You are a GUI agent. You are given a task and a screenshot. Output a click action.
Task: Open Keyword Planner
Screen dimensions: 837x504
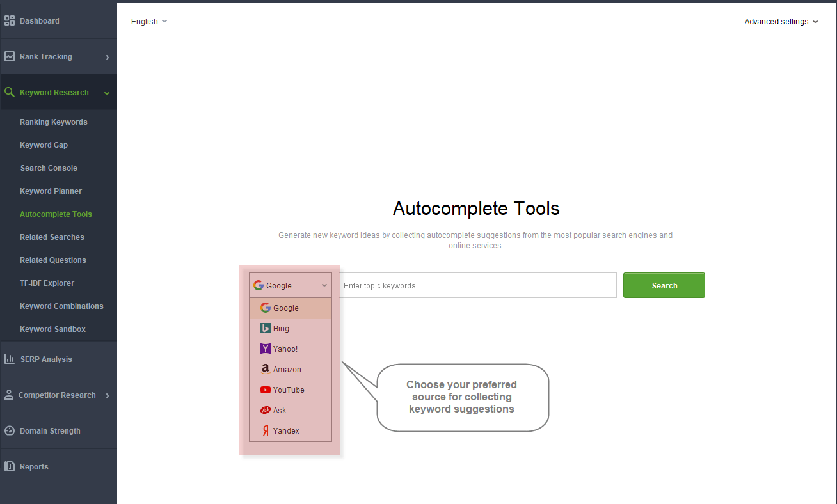51,191
